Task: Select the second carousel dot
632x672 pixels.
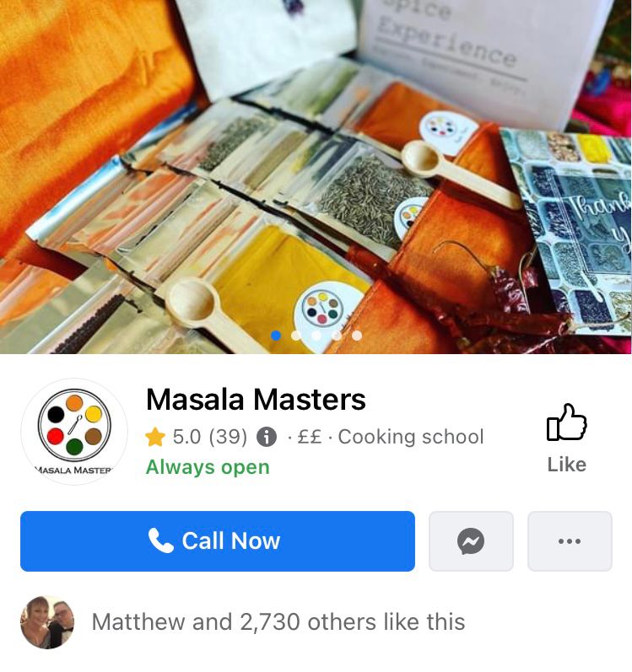Action: point(296,336)
